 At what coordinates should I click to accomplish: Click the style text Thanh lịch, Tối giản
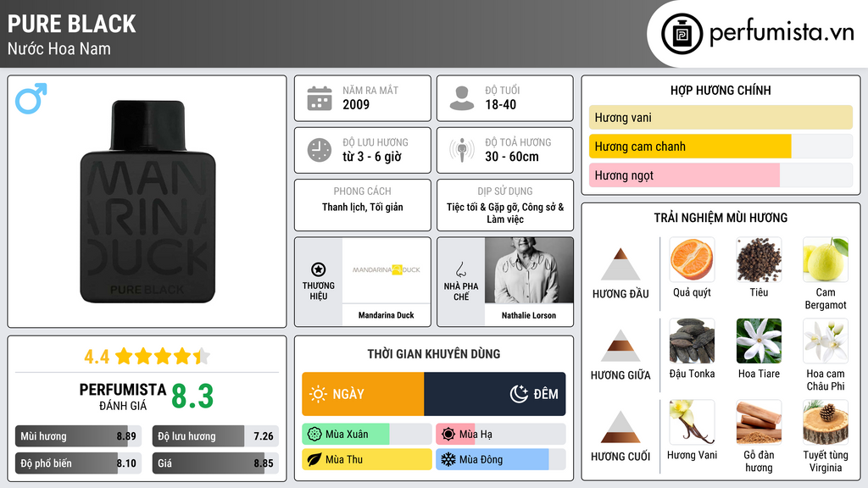pos(363,208)
